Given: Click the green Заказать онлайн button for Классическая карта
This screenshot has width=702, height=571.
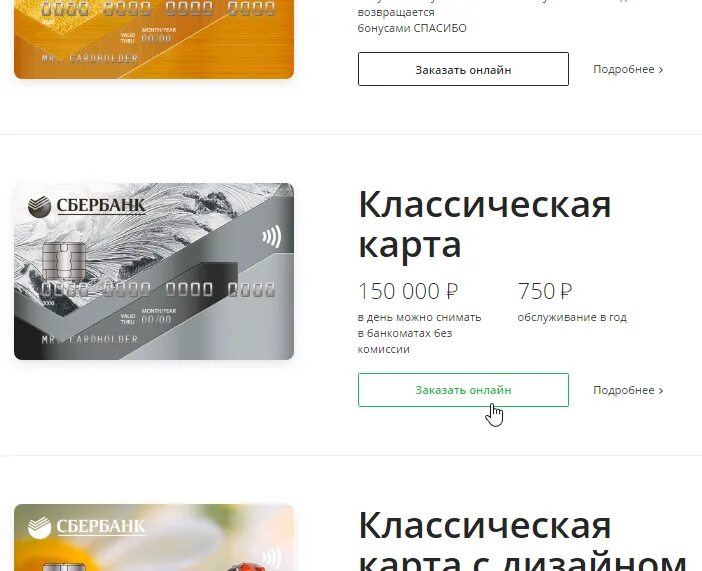Looking at the screenshot, I should click(463, 390).
